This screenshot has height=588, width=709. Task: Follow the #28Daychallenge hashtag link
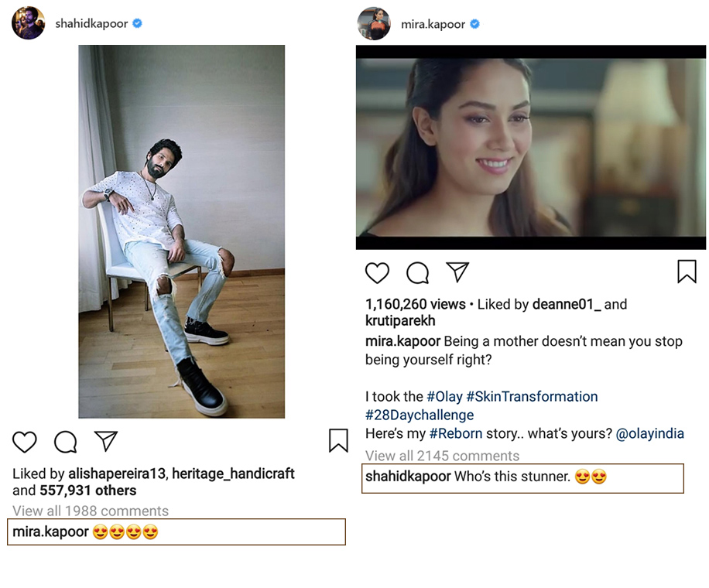point(420,415)
